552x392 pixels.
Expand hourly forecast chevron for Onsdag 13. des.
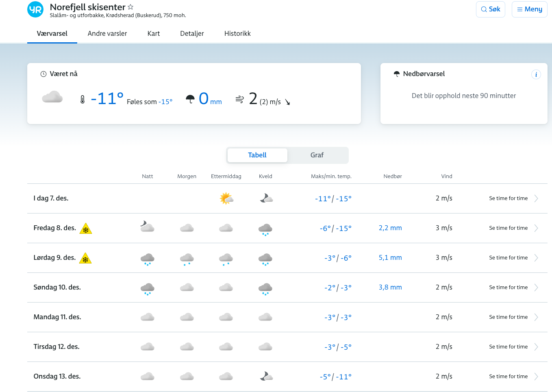536,377
